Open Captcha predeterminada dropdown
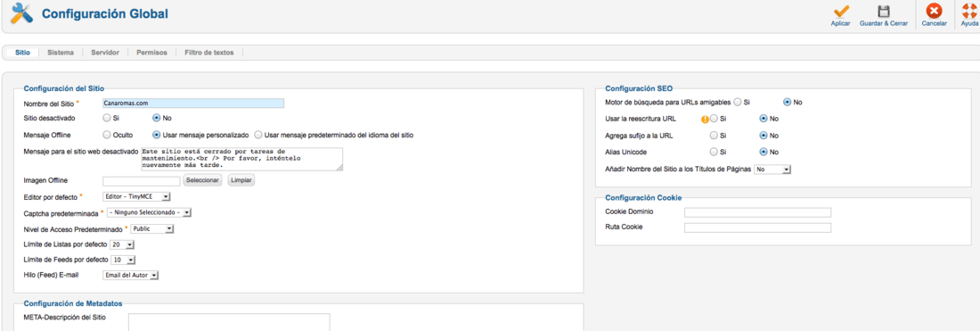The image size is (980, 331). 150,212
